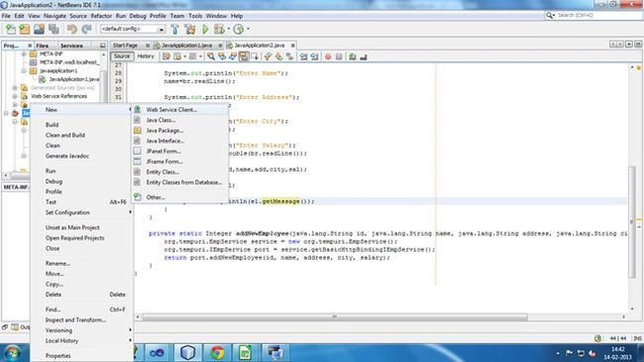Viewport: 644px width, 362px height.
Task: Click the History view button
Action: (146, 57)
